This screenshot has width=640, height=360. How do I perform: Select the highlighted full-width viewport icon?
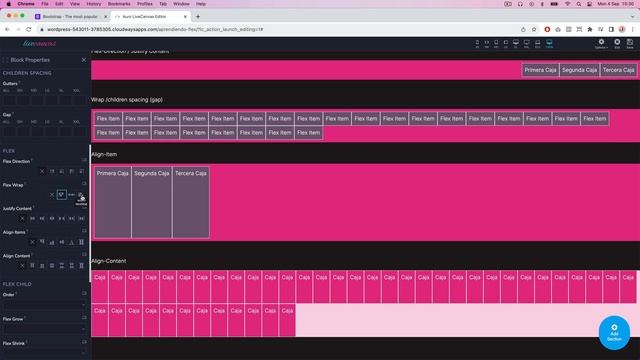549,43
